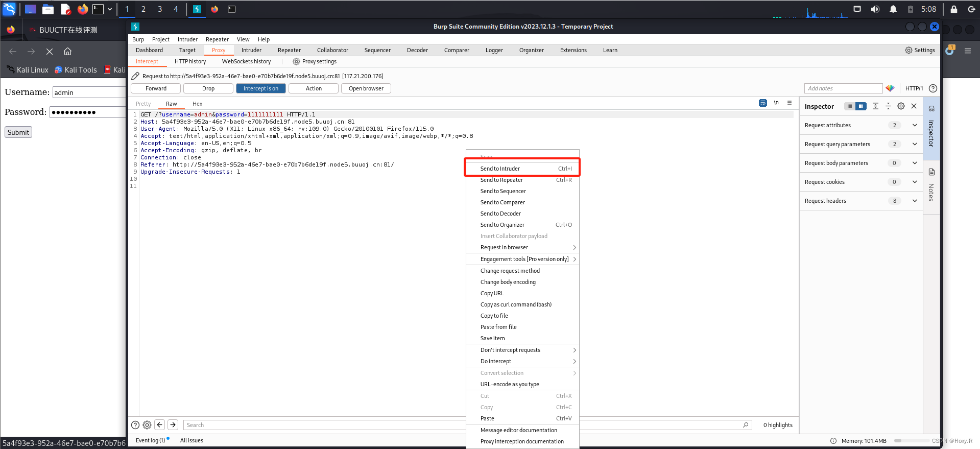Click the Firefox home button
Image resolution: width=980 pixels, height=449 pixels.
67,52
